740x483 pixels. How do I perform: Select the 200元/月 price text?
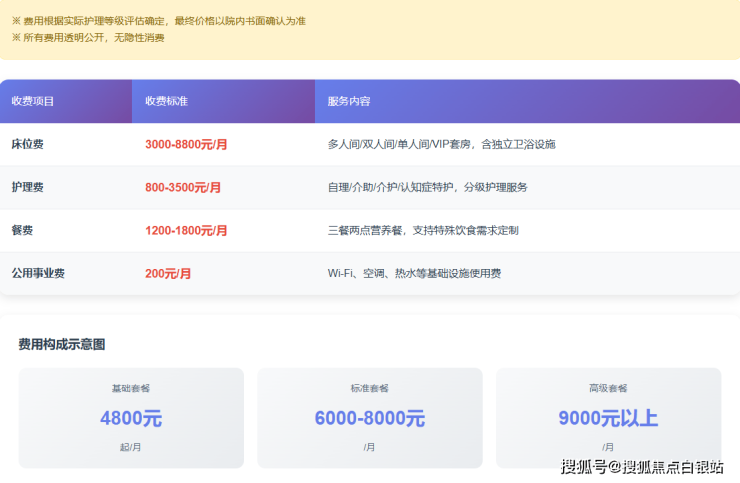point(168,273)
